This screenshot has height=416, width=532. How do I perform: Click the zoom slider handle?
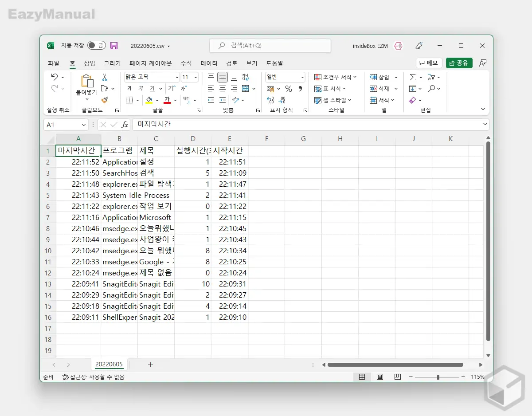[x=438, y=377]
